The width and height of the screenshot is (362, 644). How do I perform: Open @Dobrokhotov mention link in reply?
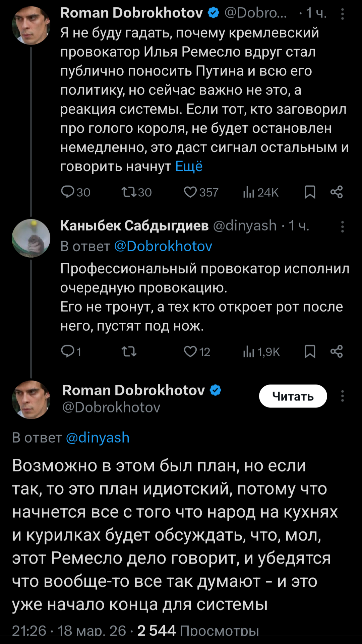click(163, 246)
